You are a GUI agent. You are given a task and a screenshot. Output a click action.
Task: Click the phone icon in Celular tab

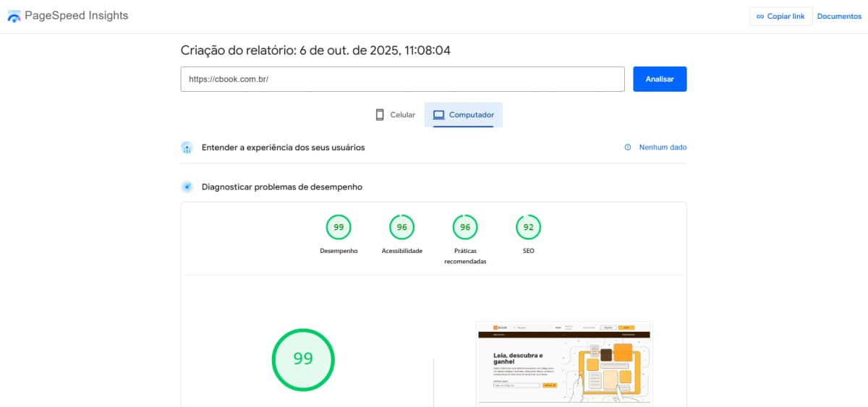pyautogui.click(x=380, y=115)
